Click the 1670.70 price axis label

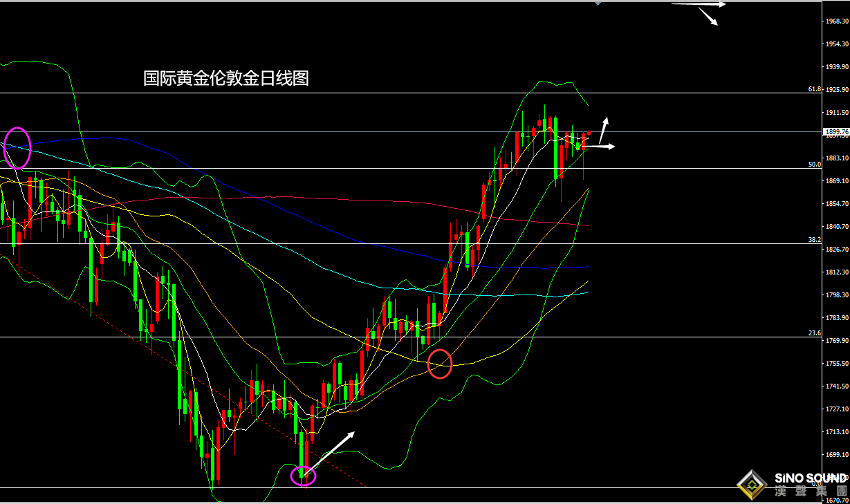837,499
